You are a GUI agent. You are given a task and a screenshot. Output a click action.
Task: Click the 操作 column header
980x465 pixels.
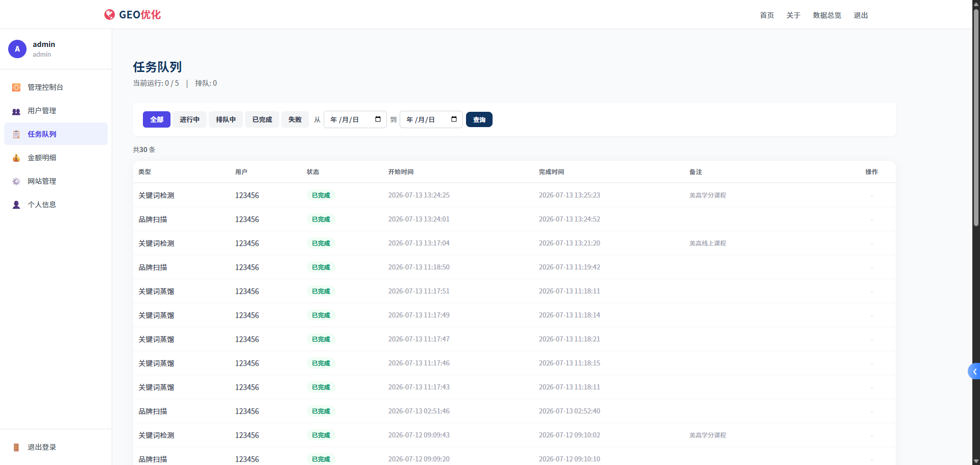pos(871,172)
